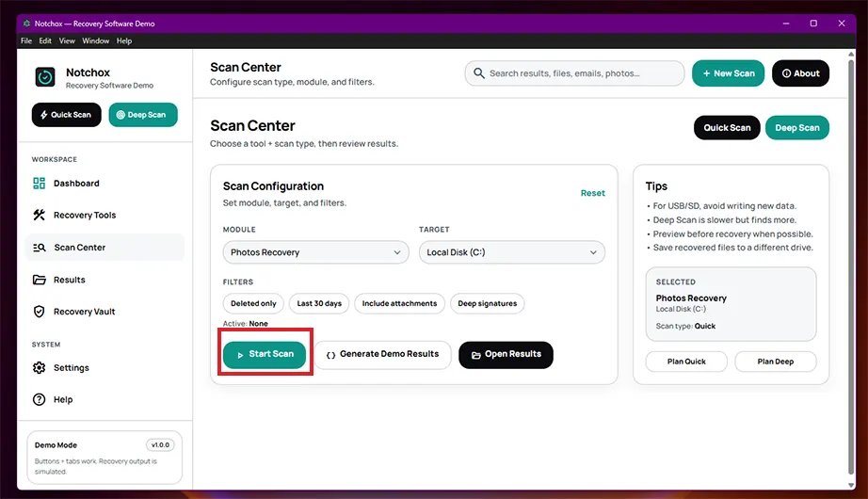Click sidebar Deep Scan button
The height and width of the screenshot is (499, 868).
tap(143, 115)
